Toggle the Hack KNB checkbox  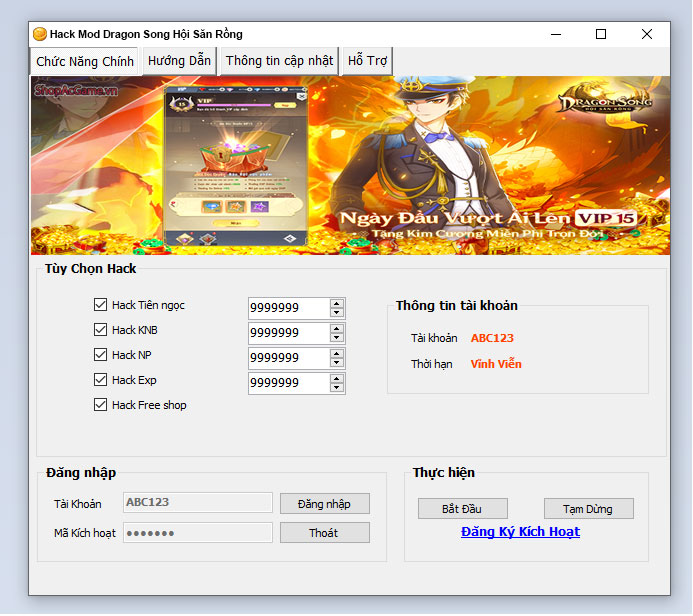pyautogui.click(x=100, y=330)
